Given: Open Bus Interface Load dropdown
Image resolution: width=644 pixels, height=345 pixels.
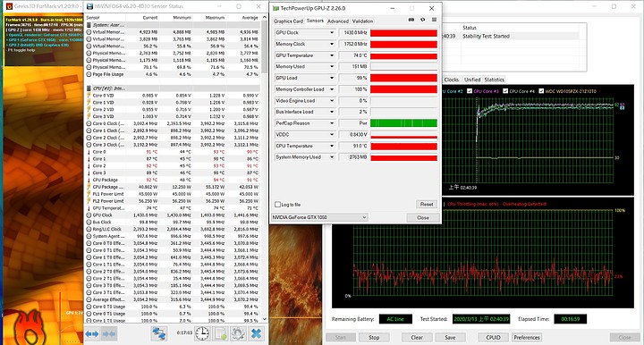Looking at the screenshot, I should point(332,112).
